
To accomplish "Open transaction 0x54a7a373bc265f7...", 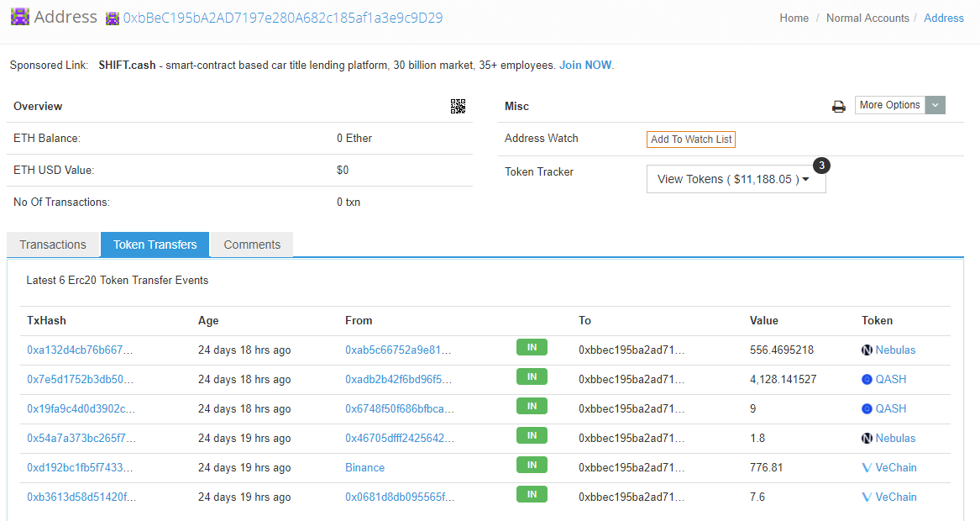I will (x=81, y=439).
